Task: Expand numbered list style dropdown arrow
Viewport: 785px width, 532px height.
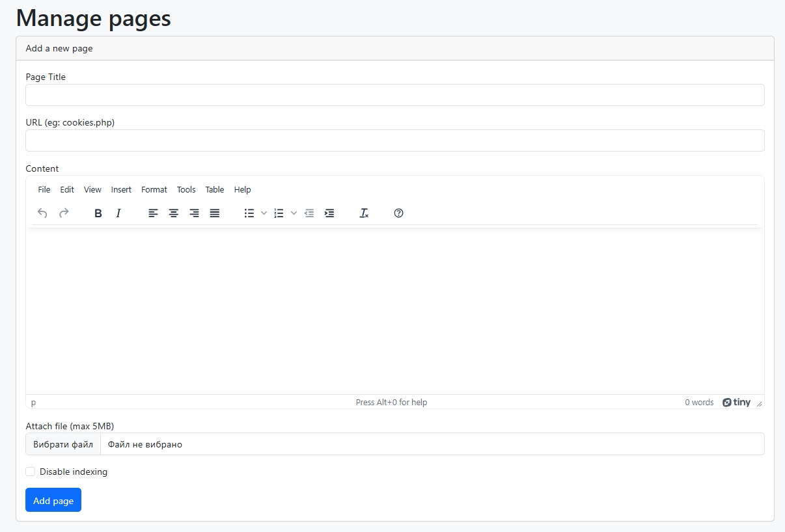Action: [294, 213]
